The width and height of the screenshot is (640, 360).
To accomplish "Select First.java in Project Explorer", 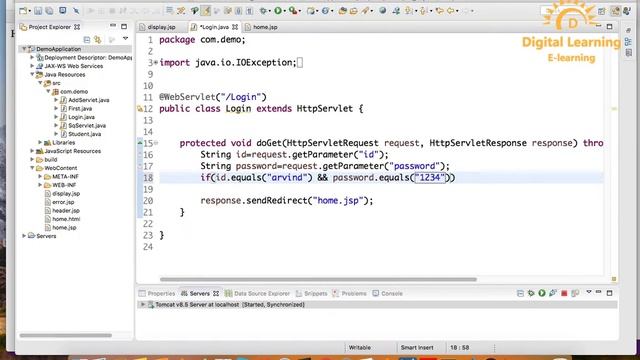I will point(80,109).
